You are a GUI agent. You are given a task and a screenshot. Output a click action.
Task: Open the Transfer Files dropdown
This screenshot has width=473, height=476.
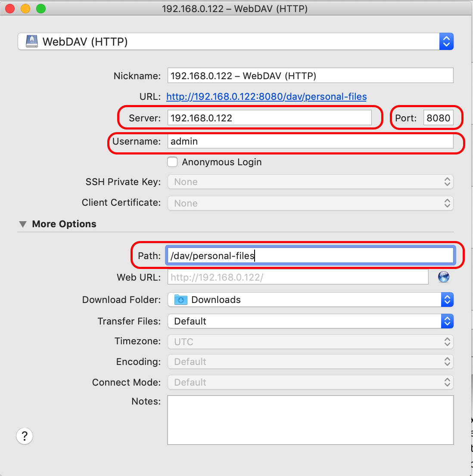311,321
